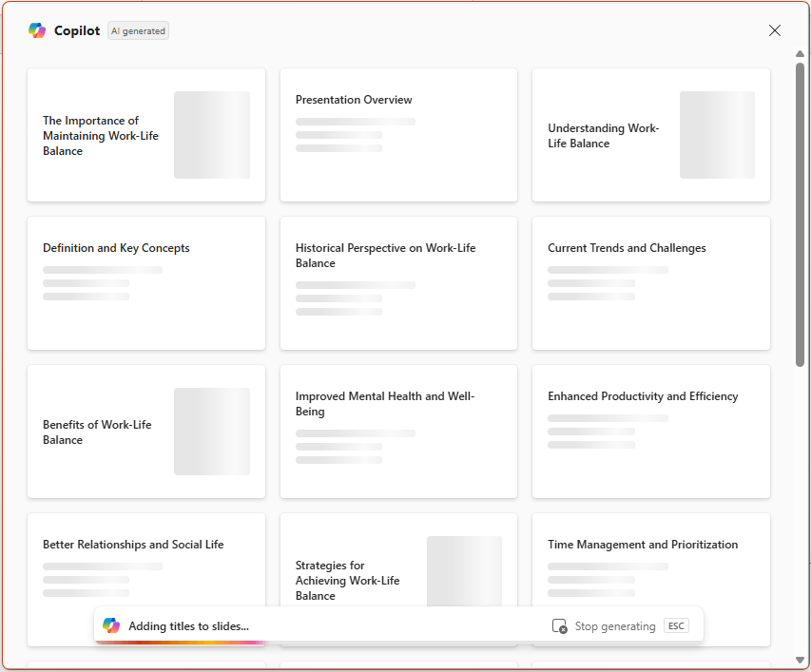
Task: Open the Improved Mental Health slide
Action: pos(398,431)
